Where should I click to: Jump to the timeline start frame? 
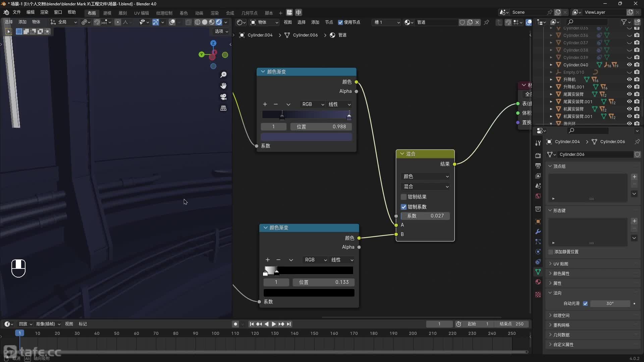click(252, 324)
